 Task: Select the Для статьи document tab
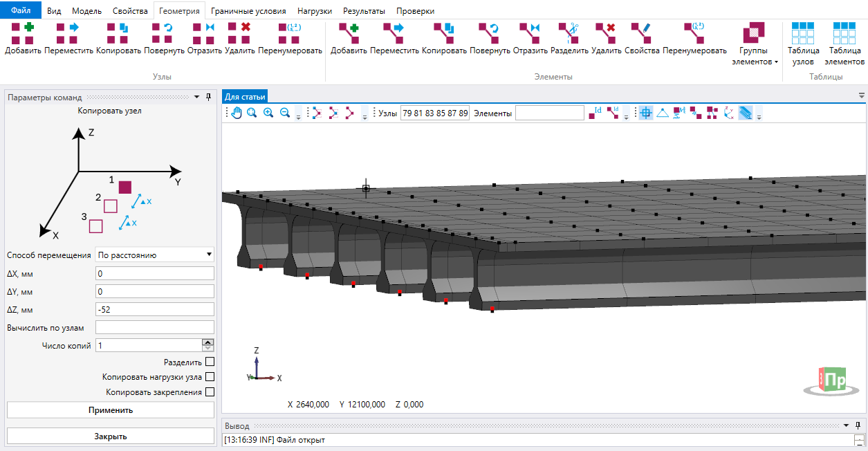tap(245, 97)
